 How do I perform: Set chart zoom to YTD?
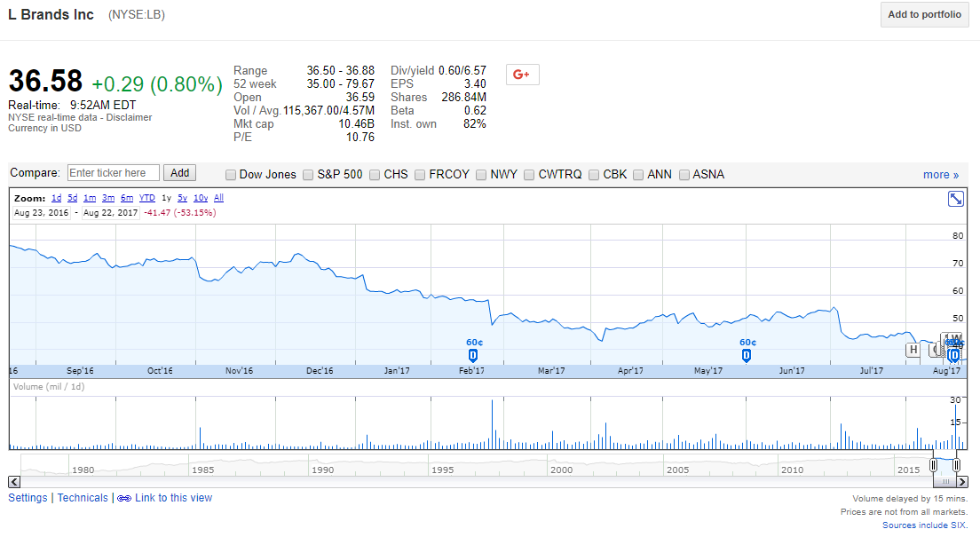(146, 198)
